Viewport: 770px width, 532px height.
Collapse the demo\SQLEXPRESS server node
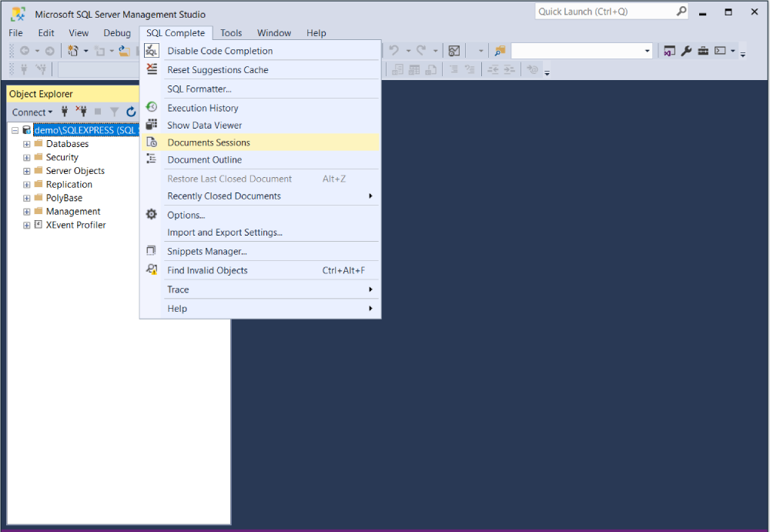tap(15, 130)
